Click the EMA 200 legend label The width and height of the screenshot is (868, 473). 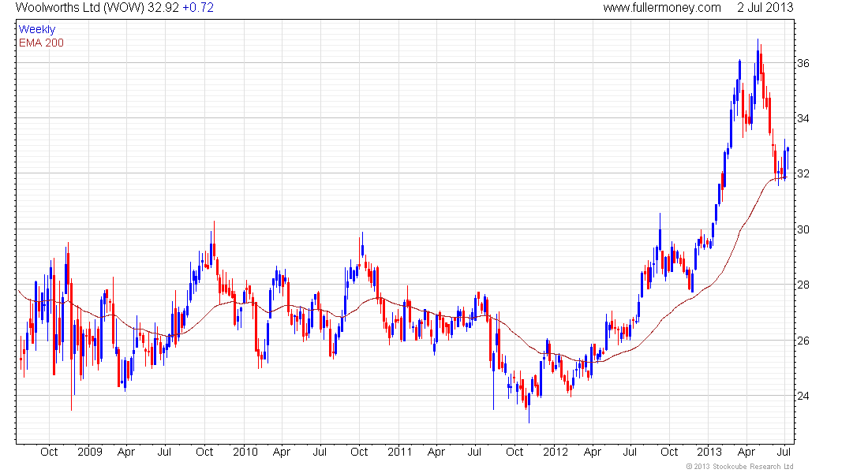click(41, 43)
